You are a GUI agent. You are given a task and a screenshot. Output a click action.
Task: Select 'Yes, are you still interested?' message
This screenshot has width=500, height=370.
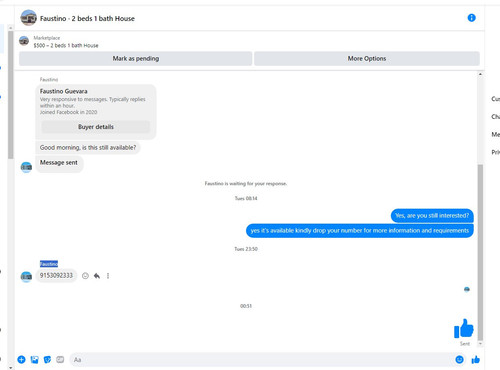click(x=432, y=216)
